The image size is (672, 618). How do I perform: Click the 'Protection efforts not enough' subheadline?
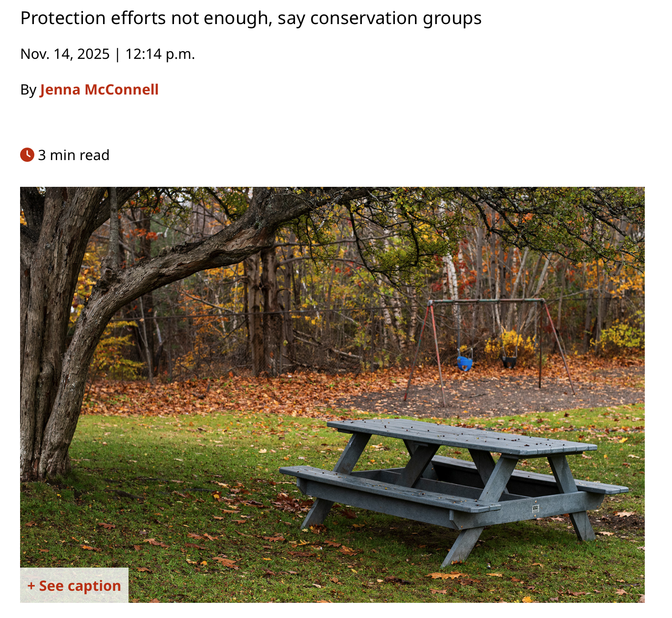(251, 18)
